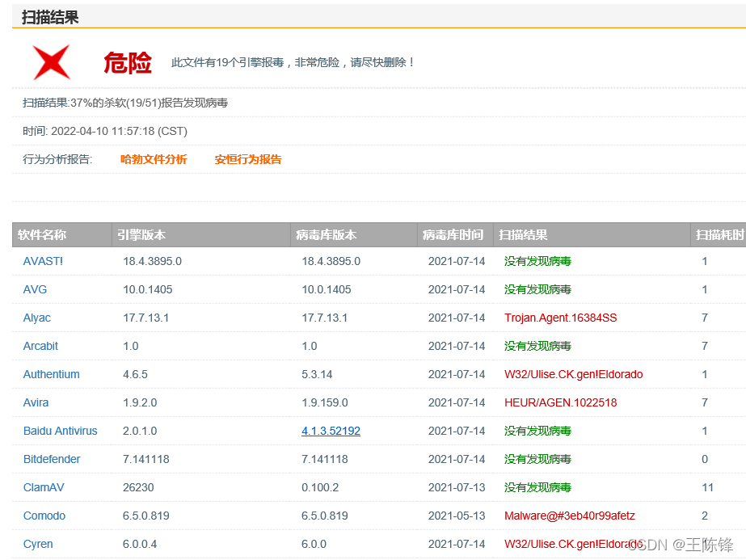Open the ClamAV engine link

pyautogui.click(x=44, y=488)
